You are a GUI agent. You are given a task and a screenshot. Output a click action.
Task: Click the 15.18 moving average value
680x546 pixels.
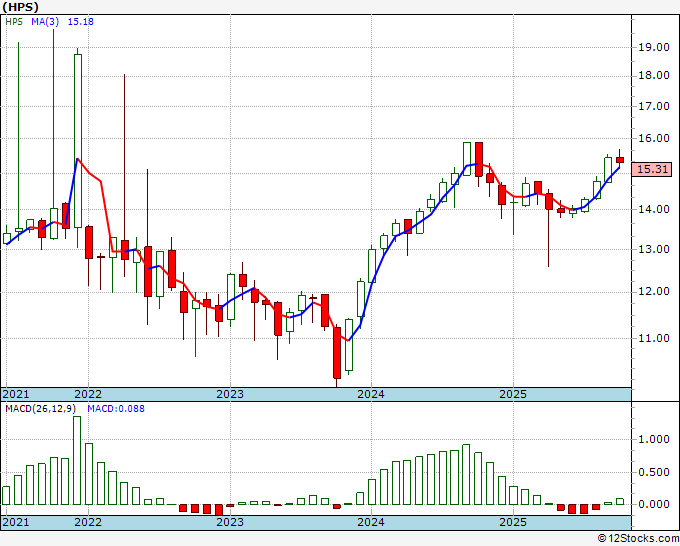(81, 22)
